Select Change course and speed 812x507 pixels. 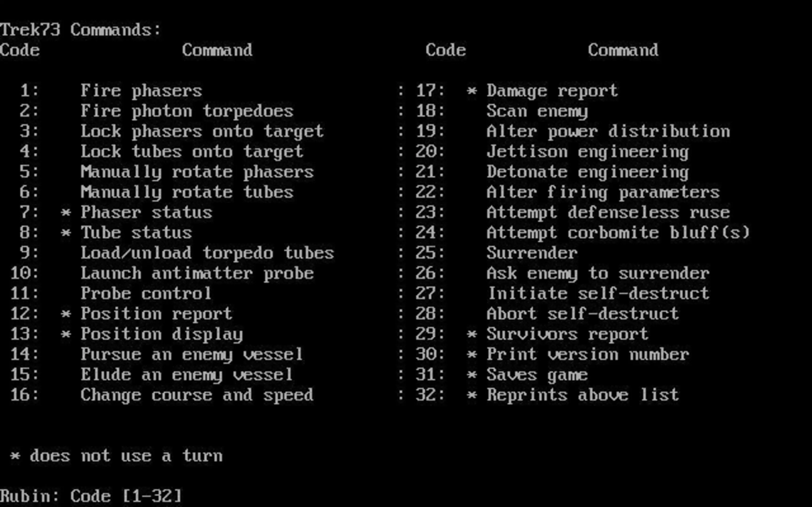coord(197,395)
